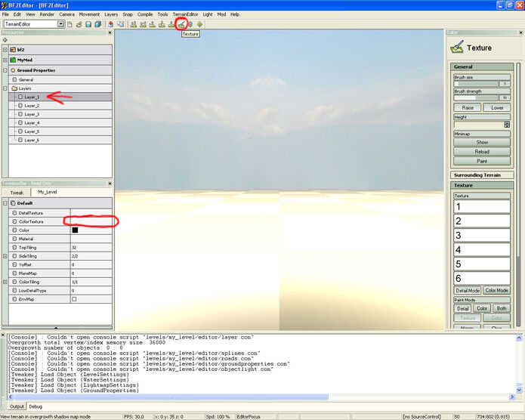Click the Default group icon in tweaker
The image size is (525, 420).
point(13,203)
